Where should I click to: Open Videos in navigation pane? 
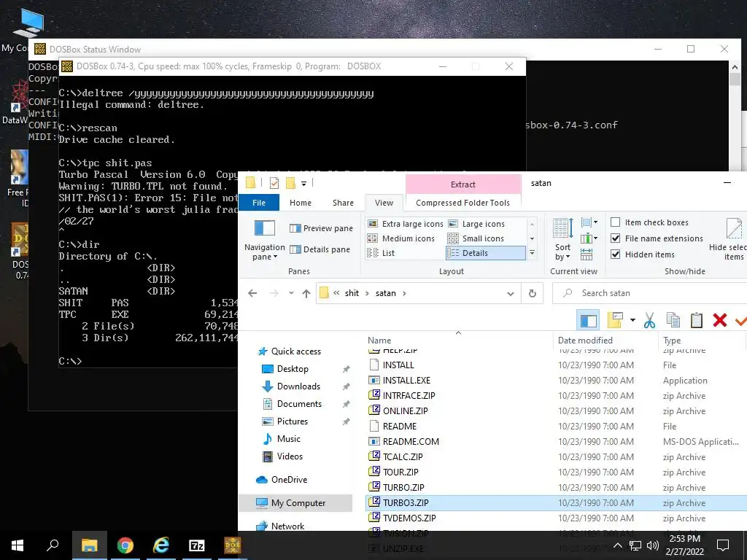click(290, 456)
